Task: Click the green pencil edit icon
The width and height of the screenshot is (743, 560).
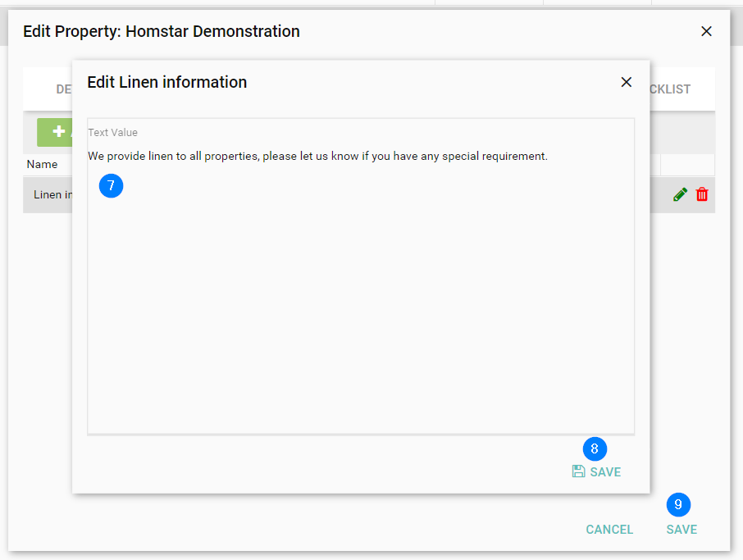Action: pyautogui.click(x=680, y=194)
